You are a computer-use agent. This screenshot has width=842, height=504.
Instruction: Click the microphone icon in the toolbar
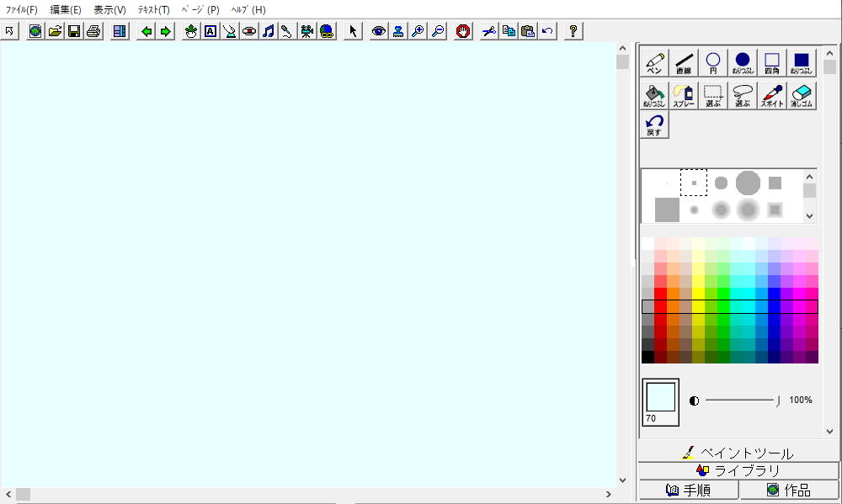point(287,31)
